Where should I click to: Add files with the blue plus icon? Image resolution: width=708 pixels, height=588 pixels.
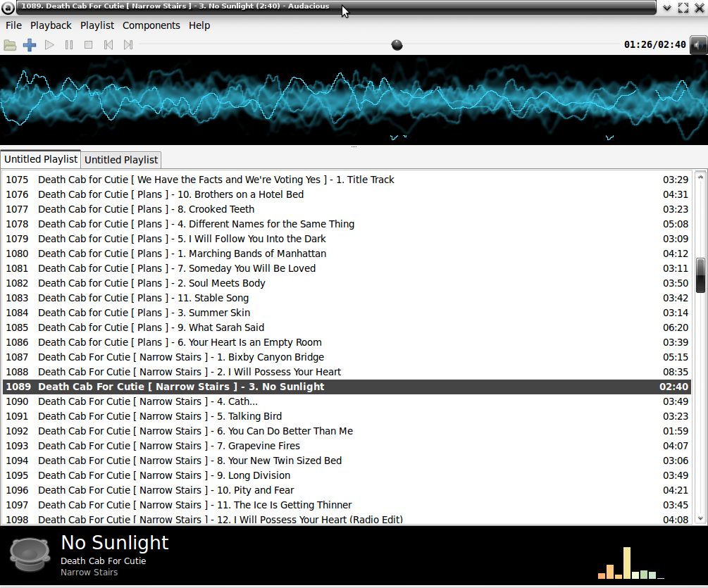coord(30,45)
